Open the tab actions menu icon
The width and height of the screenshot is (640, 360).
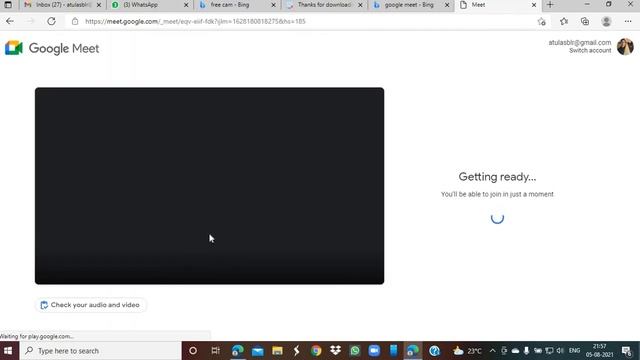tap(8, 5)
